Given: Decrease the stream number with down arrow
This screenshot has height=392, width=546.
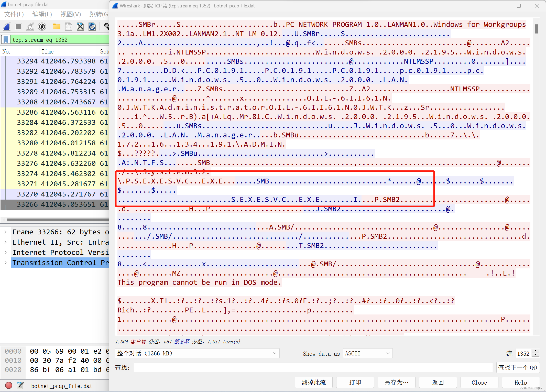Looking at the screenshot, I should coord(536,355).
